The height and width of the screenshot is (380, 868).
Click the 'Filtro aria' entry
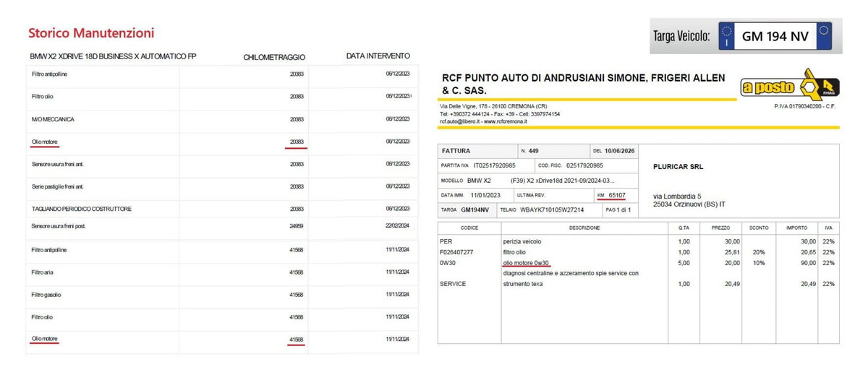[43, 272]
